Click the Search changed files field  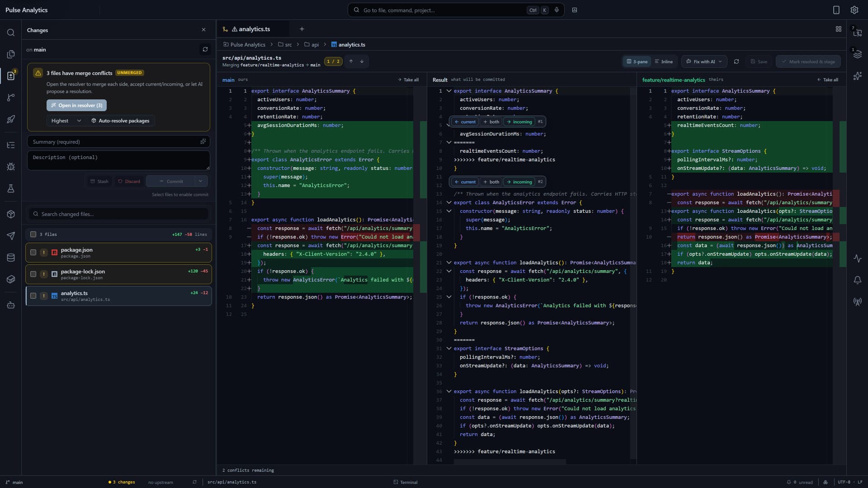point(118,214)
